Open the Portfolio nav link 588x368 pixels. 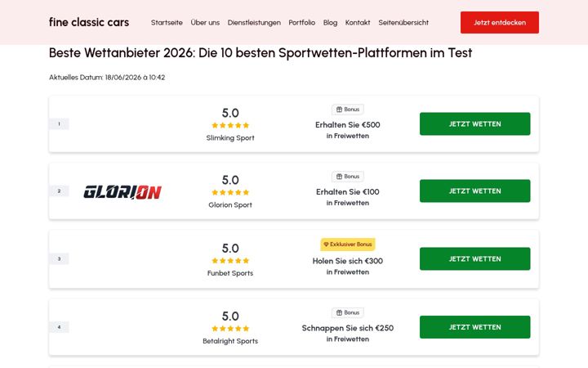click(x=302, y=23)
